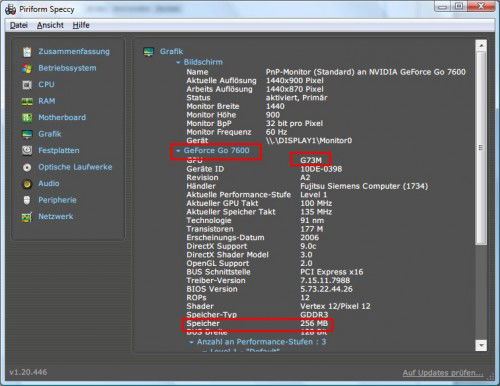Open the Ansicht menu
The image size is (500, 386).
50,25
